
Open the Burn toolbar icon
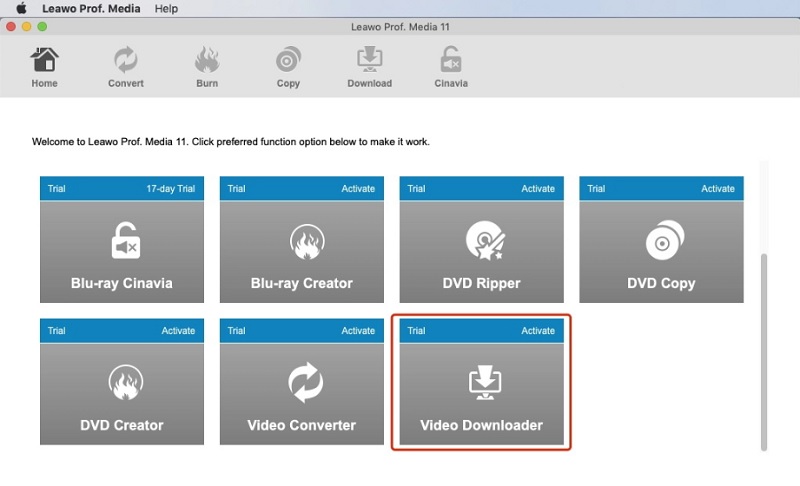point(207,67)
